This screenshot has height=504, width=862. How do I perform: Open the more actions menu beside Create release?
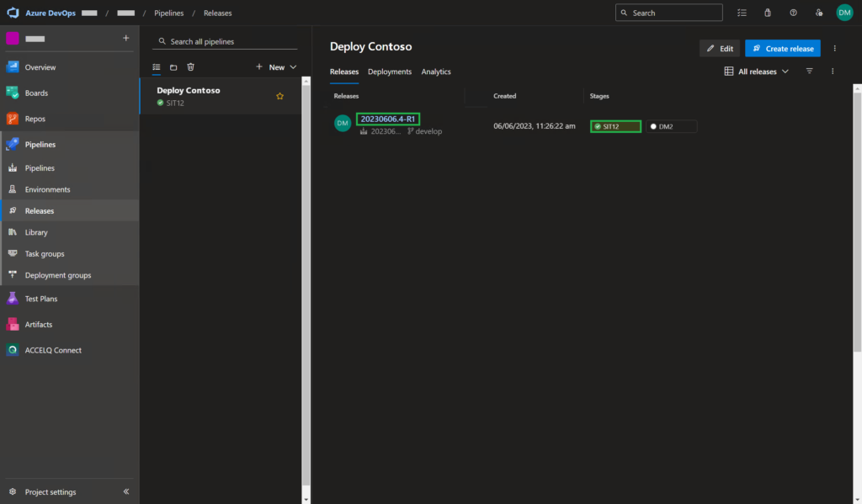(x=834, y=48)
